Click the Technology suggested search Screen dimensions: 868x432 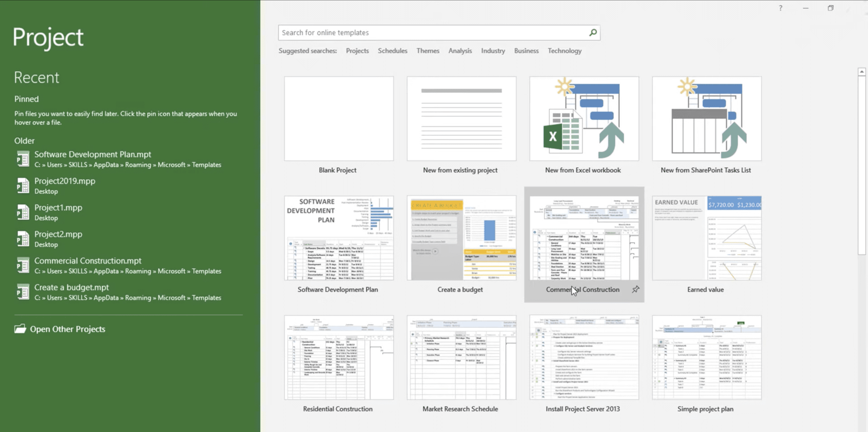[564, 51]
